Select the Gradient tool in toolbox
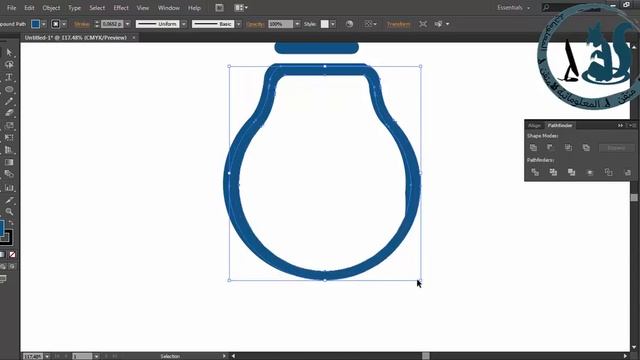Viewport: 640px width, 360px height. [x=9, y=162]
